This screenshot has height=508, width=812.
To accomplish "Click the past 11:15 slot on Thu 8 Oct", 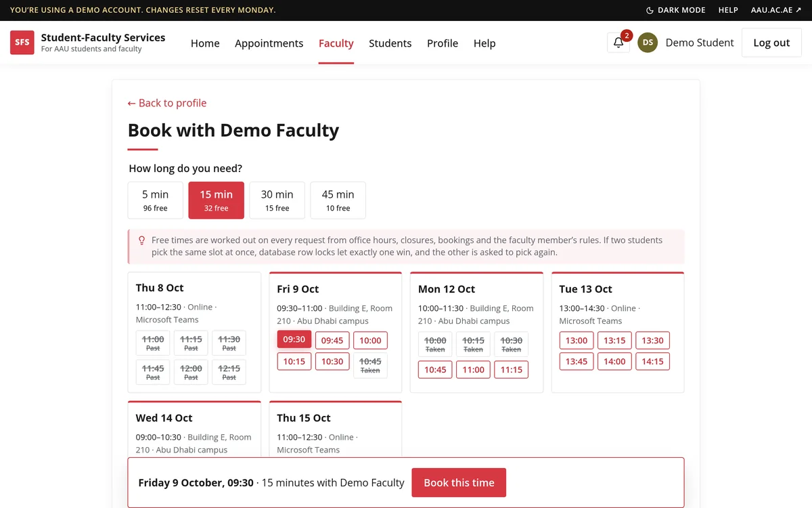I will click(191, 343).
